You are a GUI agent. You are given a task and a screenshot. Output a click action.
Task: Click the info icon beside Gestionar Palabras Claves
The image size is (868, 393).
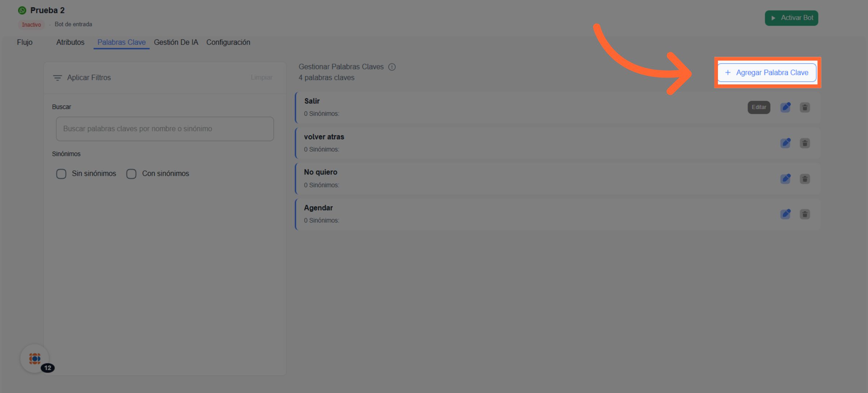point(392,67)
